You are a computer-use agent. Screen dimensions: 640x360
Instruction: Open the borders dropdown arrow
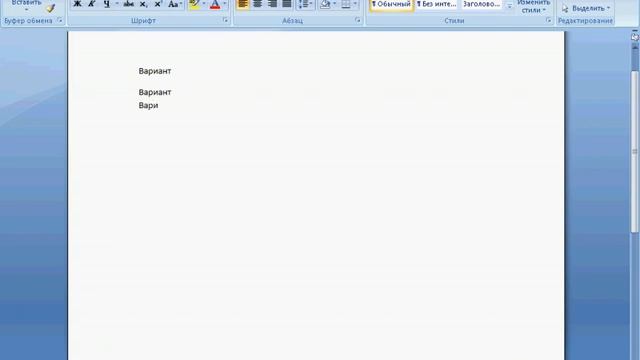click(355, 4)
